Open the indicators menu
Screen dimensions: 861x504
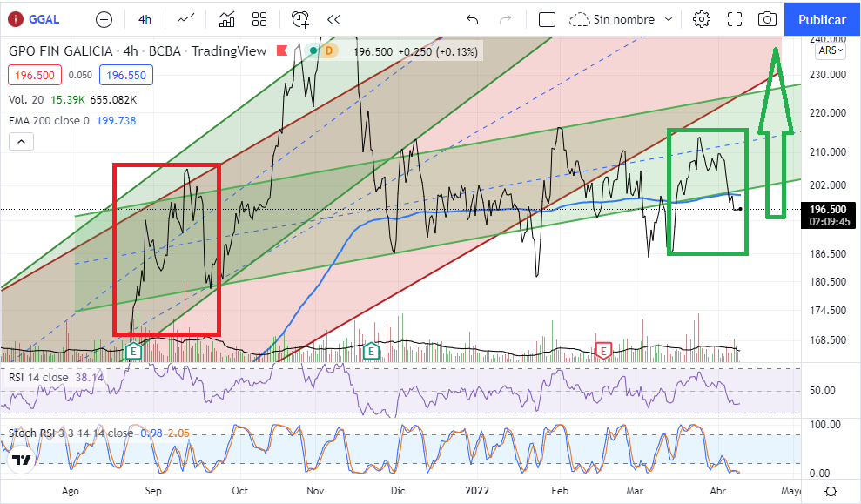[226, 20]
